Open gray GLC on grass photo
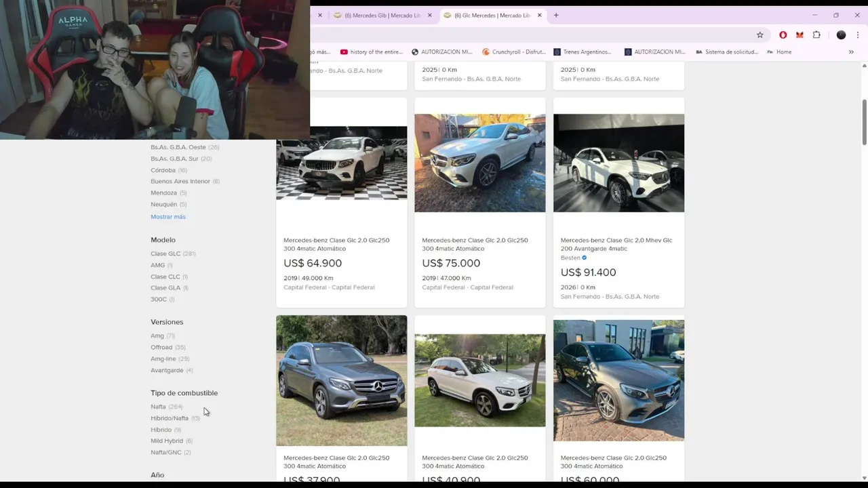 [342, 380]
